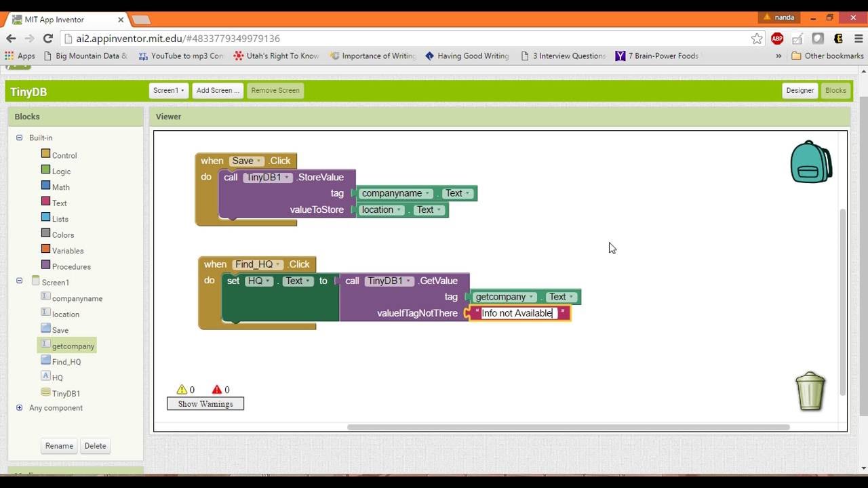Open the Variables blocks category
This screenshot has width=868, height=488.
click(68, 251)
